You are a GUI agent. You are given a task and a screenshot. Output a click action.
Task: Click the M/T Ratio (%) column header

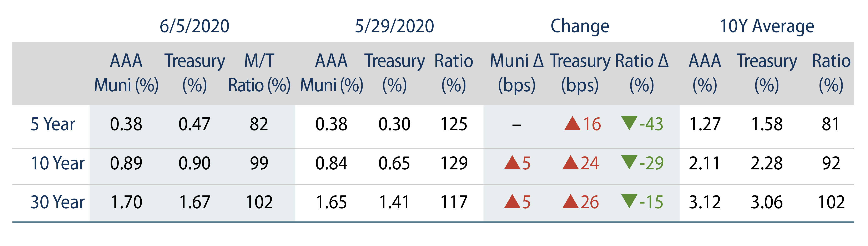click(259, 73)
